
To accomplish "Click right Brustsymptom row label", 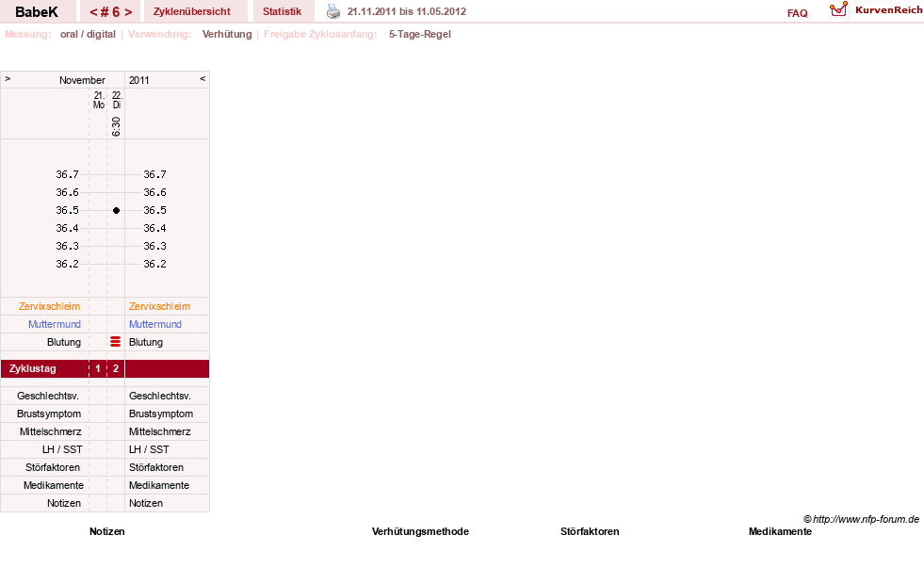I will click(161, 414).
